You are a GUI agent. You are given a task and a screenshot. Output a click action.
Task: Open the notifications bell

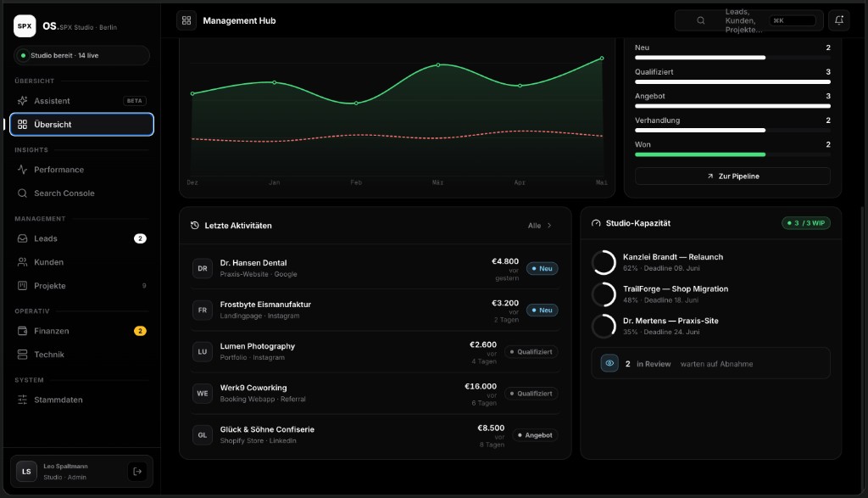tap(839, 20)
